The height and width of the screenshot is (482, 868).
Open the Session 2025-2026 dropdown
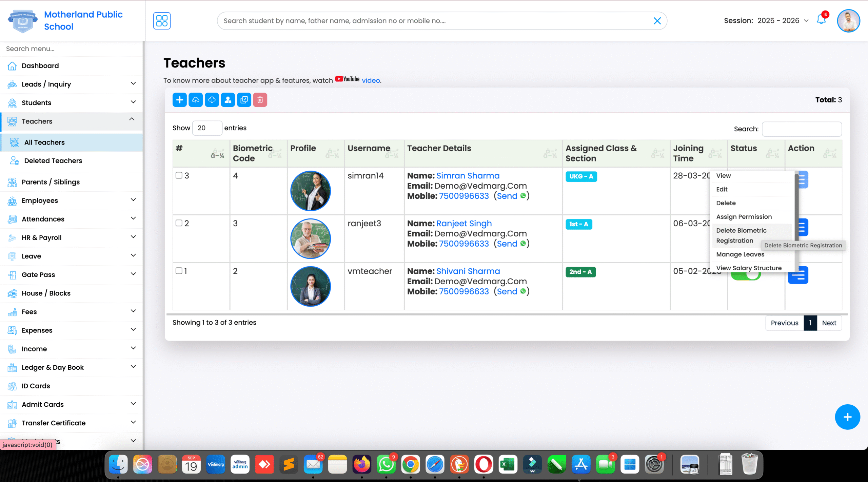pos(783,20)
